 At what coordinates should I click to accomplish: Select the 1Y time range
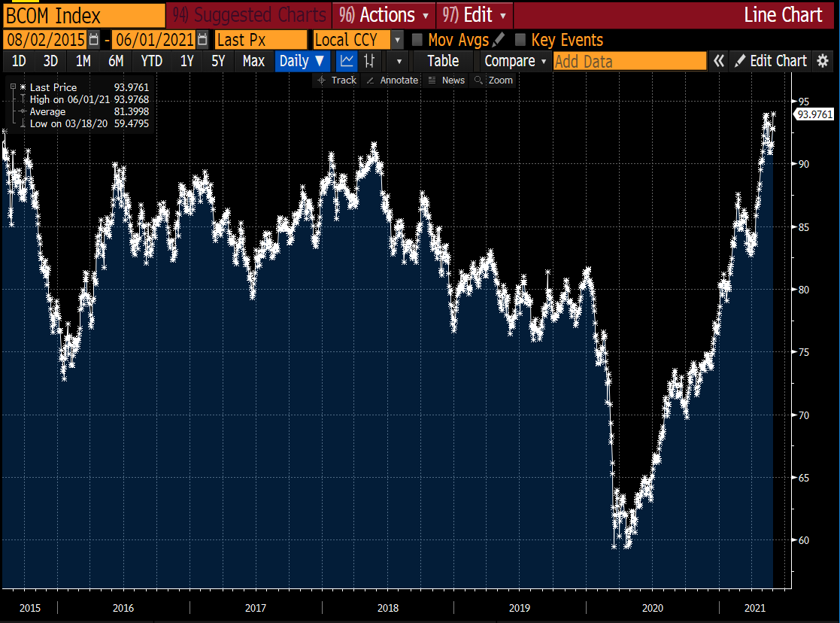186,61
